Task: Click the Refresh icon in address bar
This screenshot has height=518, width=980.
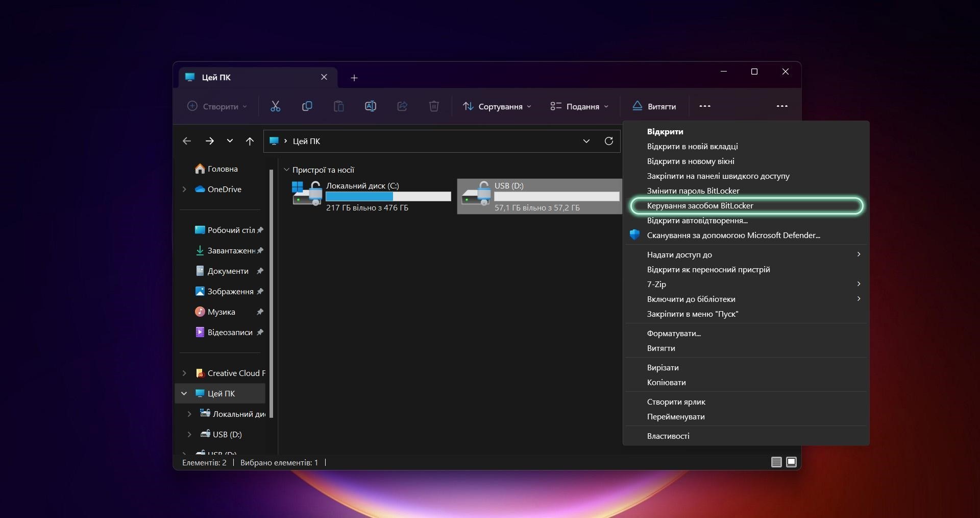Action: 608,141
